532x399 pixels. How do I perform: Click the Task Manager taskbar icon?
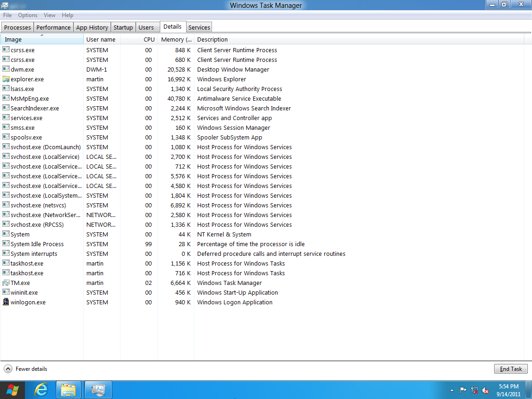tap(98, 390)
